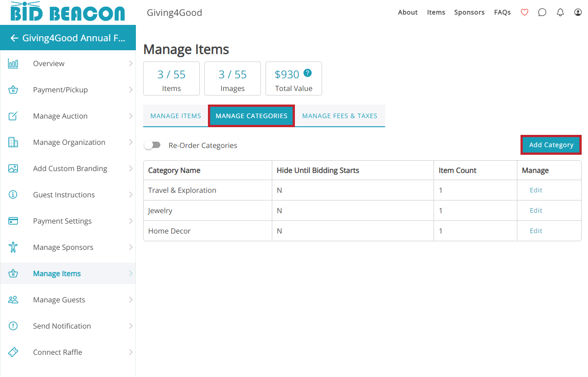Click the Send Notification alert icon
This screenshot has height=377, width=588.
click(x=13, y=326)
